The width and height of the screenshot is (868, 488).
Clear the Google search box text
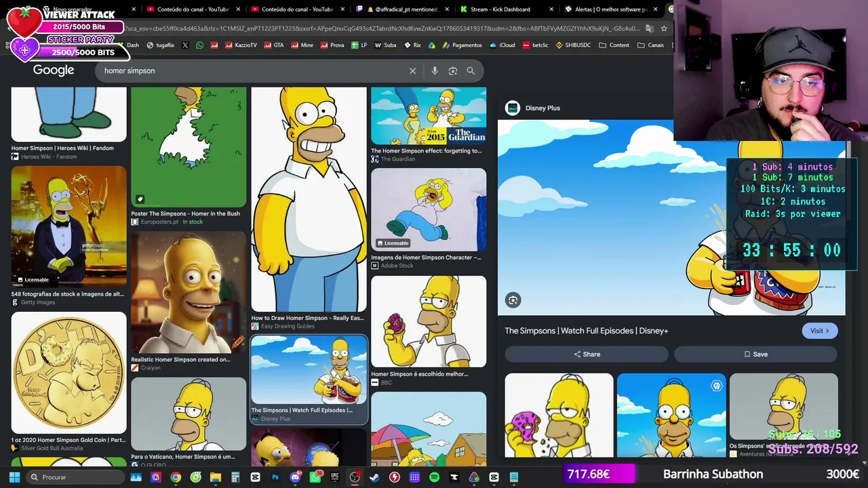(x=412, y=70)
